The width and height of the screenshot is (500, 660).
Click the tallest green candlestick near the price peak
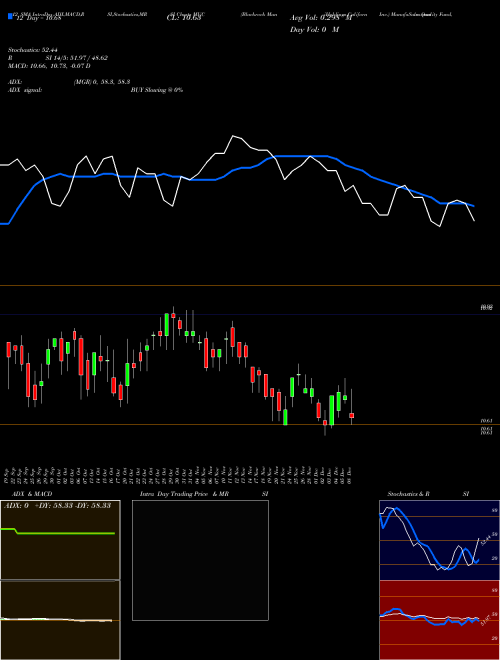pyautogui.click(x=167, y=325)
